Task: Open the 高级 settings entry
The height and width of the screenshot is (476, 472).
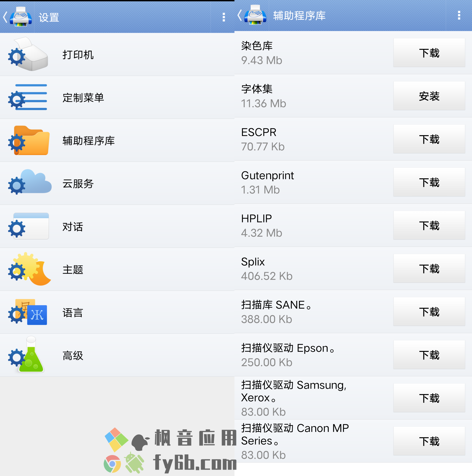Action: pyautogui.click(x=117, y=355)
